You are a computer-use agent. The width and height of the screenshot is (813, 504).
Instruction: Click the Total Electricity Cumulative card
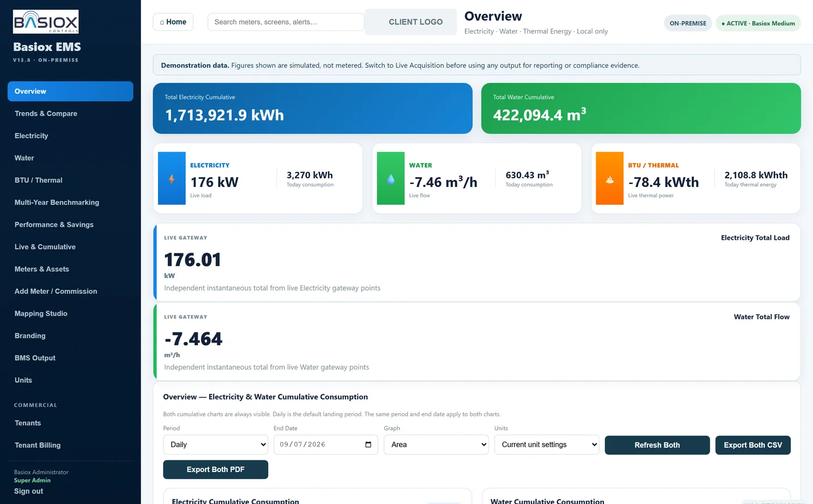coord(312,109)
